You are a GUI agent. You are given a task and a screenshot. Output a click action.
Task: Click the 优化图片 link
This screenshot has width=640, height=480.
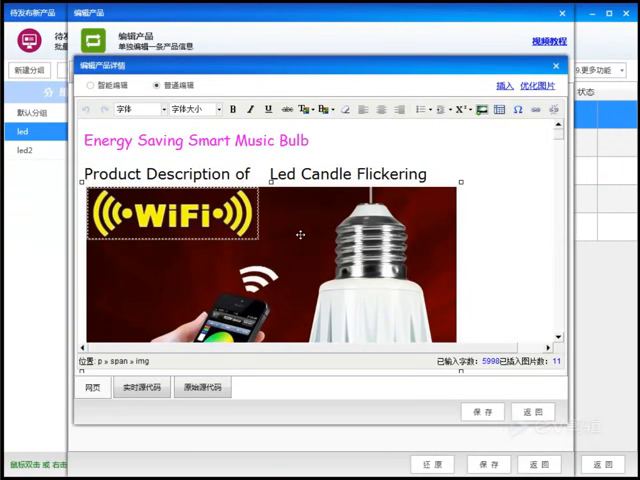point(538,86)
